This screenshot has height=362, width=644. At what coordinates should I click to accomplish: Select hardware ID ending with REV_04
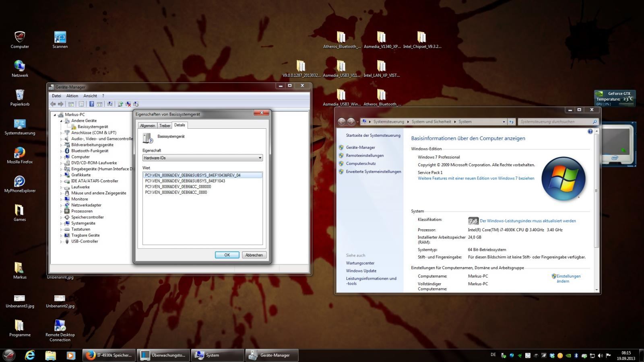coord(202,175)
